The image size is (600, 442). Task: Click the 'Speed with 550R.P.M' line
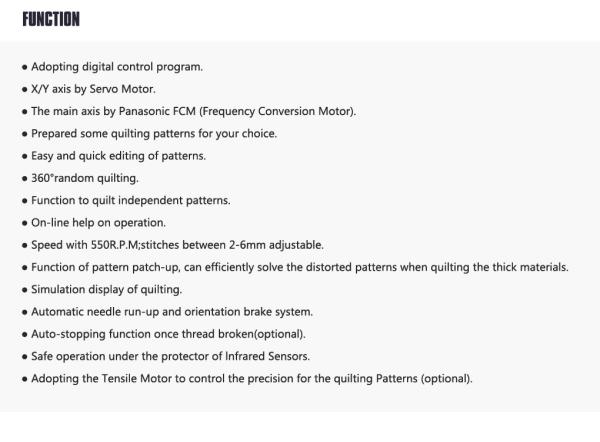(x=177, y=245)
